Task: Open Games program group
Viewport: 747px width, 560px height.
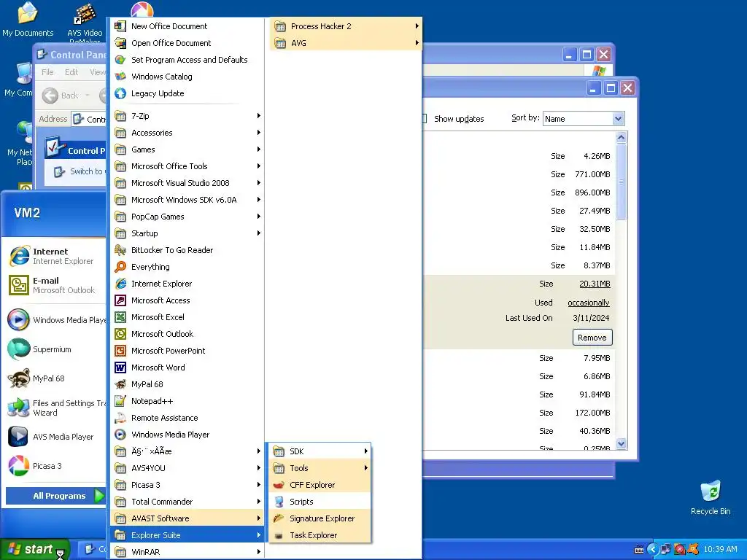Action: (x=187, y=149)
